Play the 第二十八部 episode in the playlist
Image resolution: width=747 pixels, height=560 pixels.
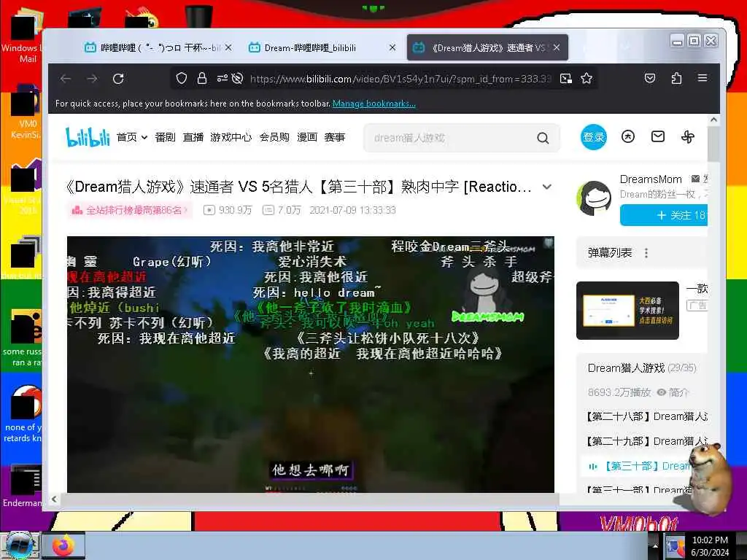(x=647, y=416)
